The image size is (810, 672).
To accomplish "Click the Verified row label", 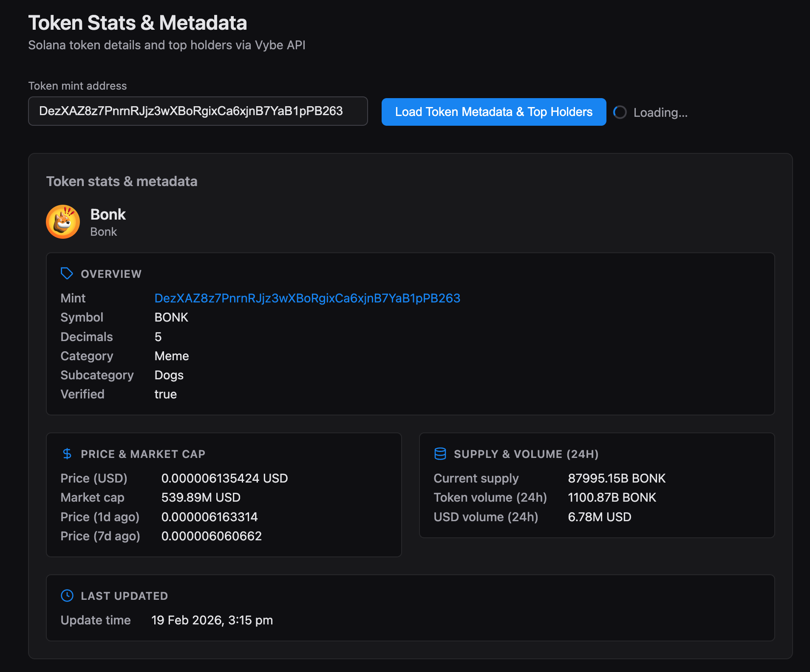I will click(82, 394).
